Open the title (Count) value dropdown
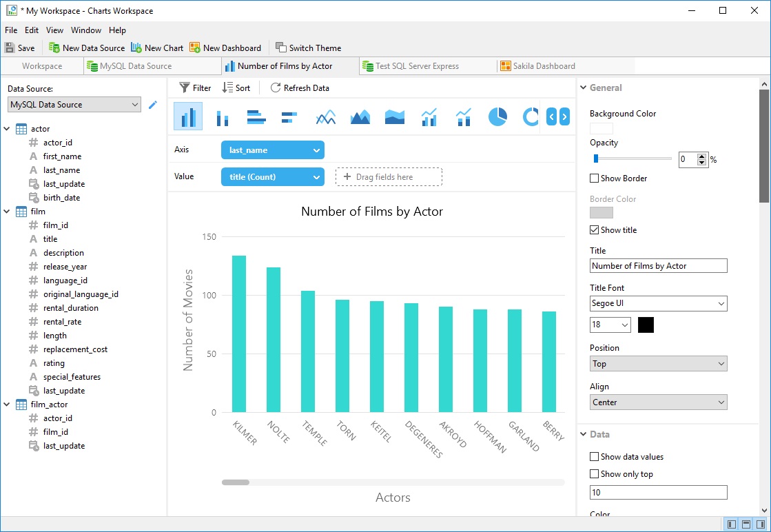 273,177
